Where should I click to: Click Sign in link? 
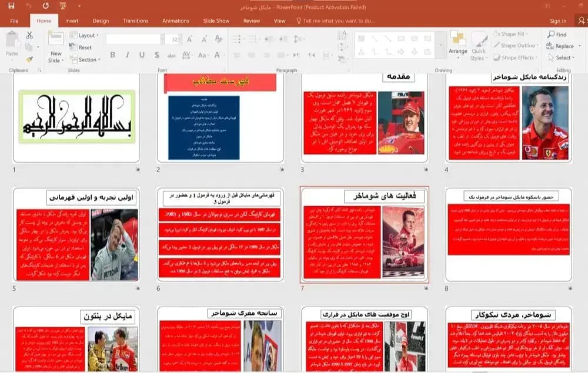point(558,21)
